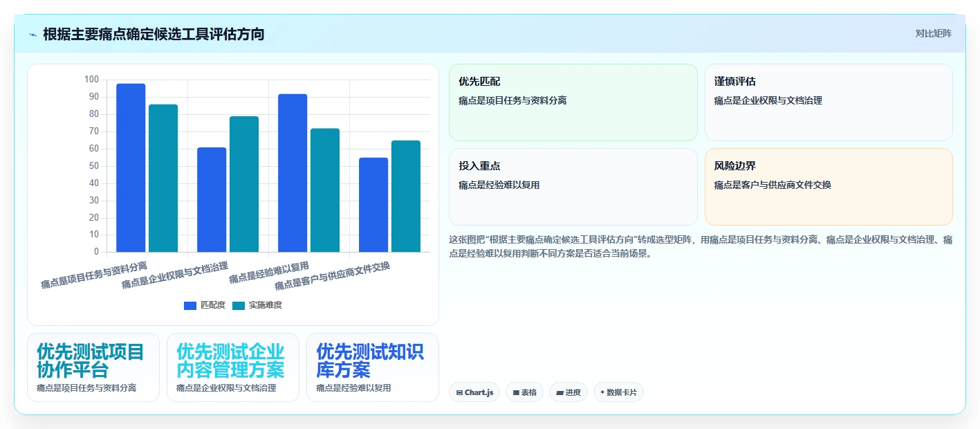
Task: Select the 优先测试知识库方案 stat card
Action: click(x=373, y=367)
